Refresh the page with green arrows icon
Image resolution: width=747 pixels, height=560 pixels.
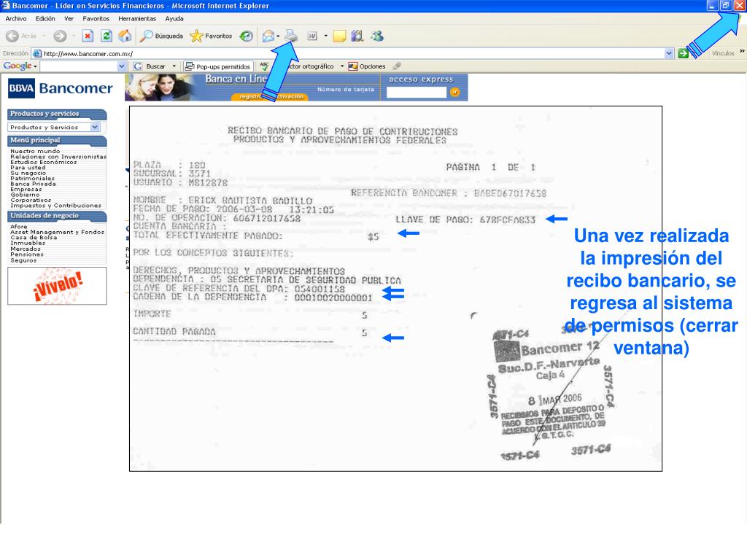pos(107,36)
